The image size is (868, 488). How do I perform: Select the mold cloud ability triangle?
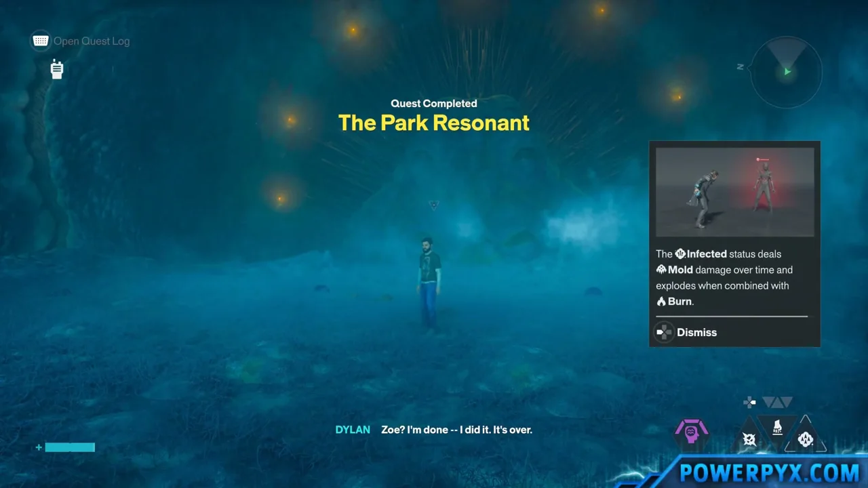tap(806, 439)
